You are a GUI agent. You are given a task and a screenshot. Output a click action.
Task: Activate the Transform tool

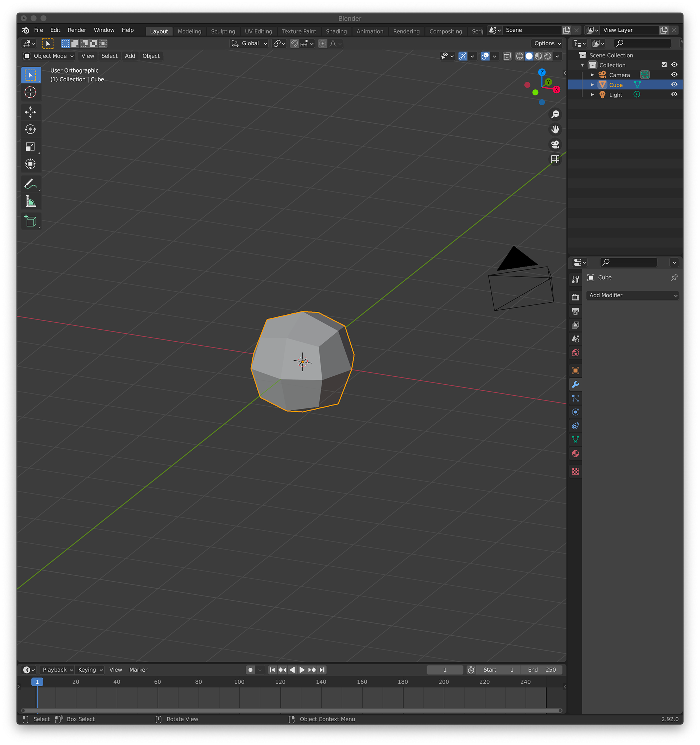coord(30,164)
